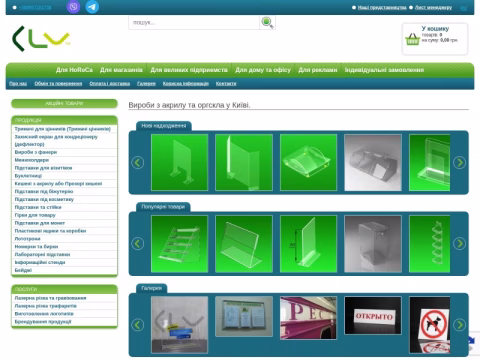Open 'Лазерна різка трафаретів' service
This screenshot has height=360, width=480.
46,306
